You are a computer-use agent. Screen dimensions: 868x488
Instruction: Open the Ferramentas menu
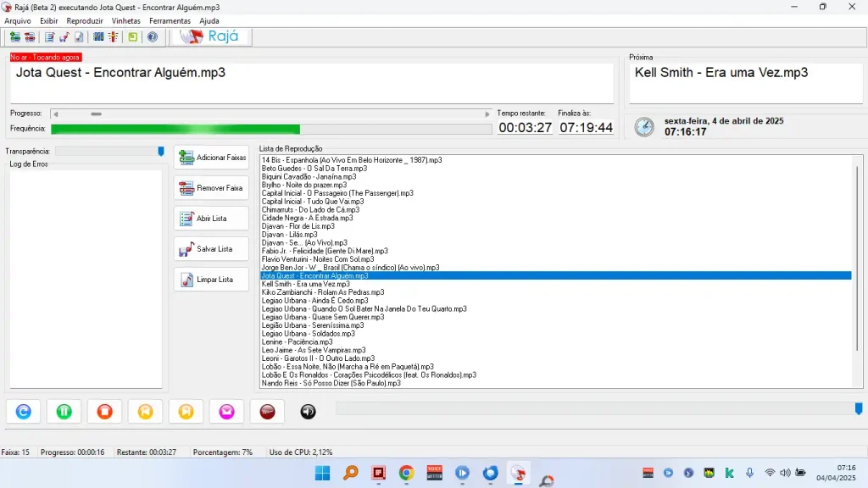pyautogui.click(x=170, y=20)
